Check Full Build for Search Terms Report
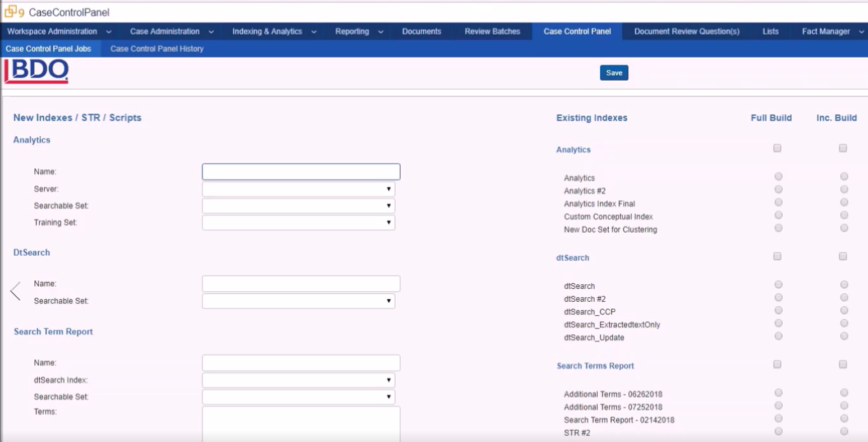This screenshot has height=442, width=868. [x=777, y=364]
